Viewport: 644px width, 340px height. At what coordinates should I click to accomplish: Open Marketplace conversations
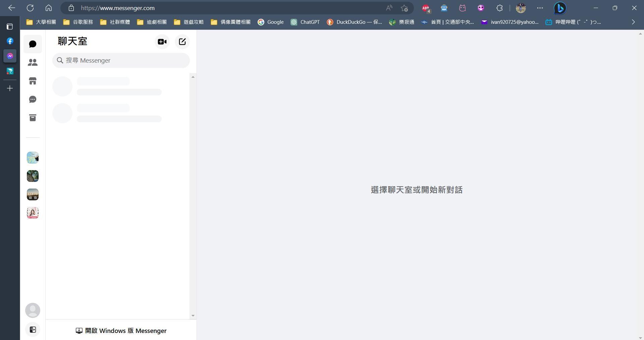point(33,81)
